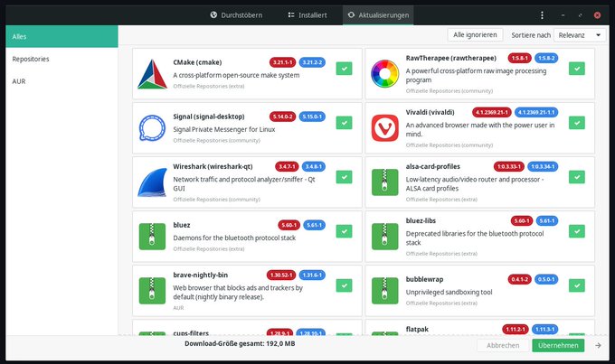Screen dimensions: 615x364
Task: Click bubblewrap new version badge 0.5.0-1
Action: tap(546, 279)
